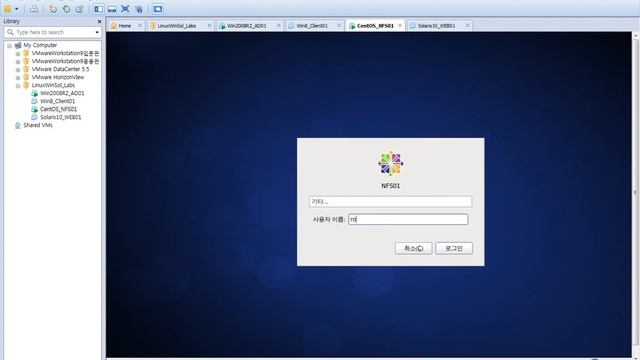Viewport: 640px width, 360px height.
Task: Expand the VMwareWorkstation9응용편 folder
Action: pos(18,62)
